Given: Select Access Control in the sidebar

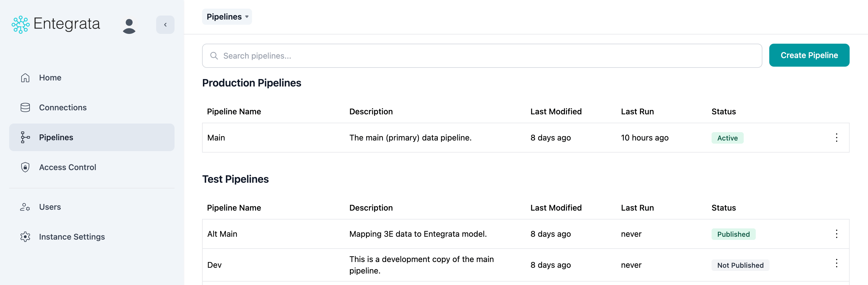Looking at the screenshot, I should (x=67, y=167).
